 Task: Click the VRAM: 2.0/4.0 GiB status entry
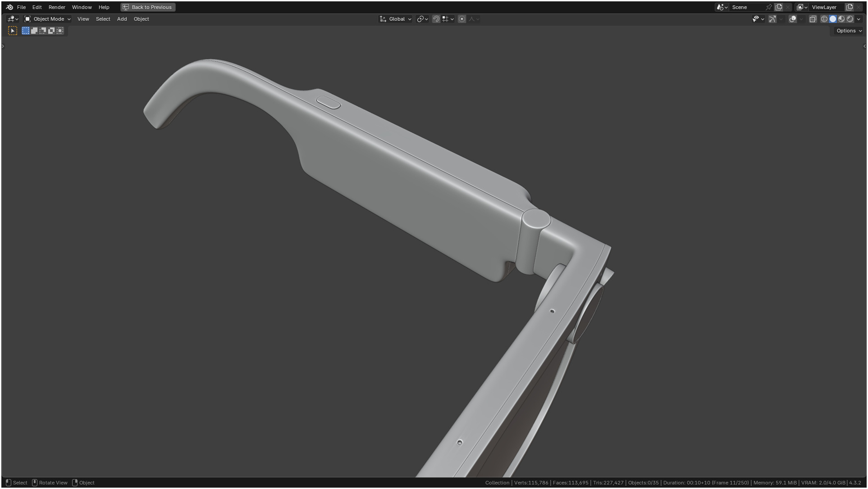coord(823,483)
